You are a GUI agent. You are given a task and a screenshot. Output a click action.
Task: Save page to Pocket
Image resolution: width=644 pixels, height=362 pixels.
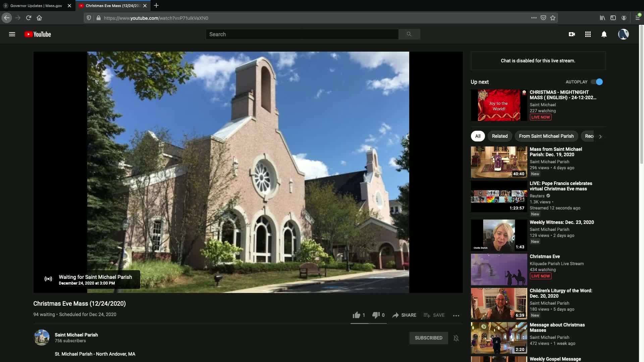pyautogui.click(x=543, y=18)
